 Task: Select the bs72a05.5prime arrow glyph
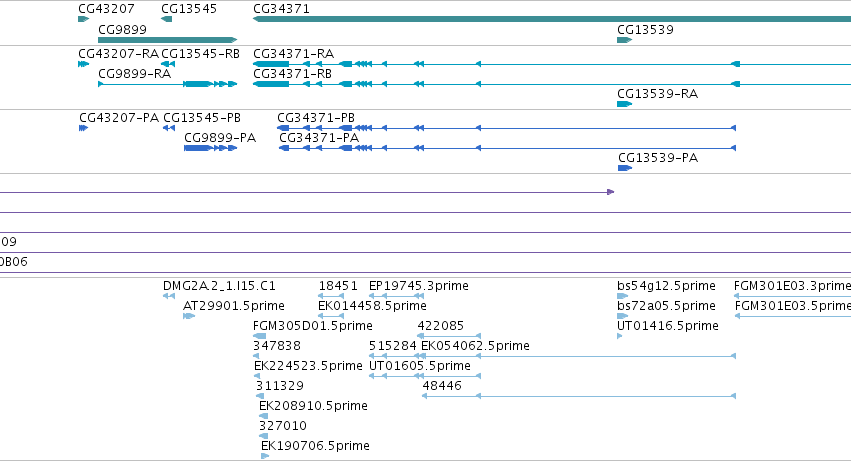pos(623,316)
